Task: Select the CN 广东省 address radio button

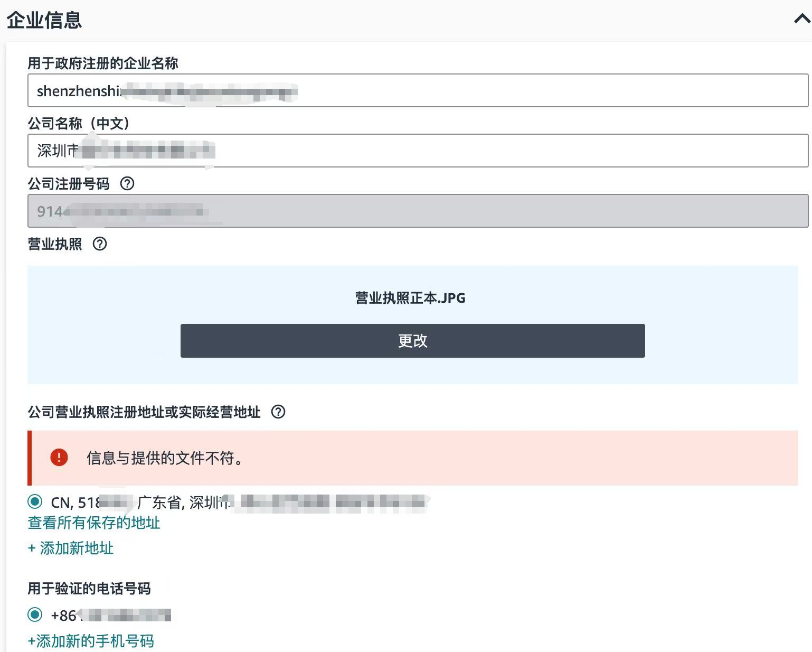Action: (x=35, y=501)
